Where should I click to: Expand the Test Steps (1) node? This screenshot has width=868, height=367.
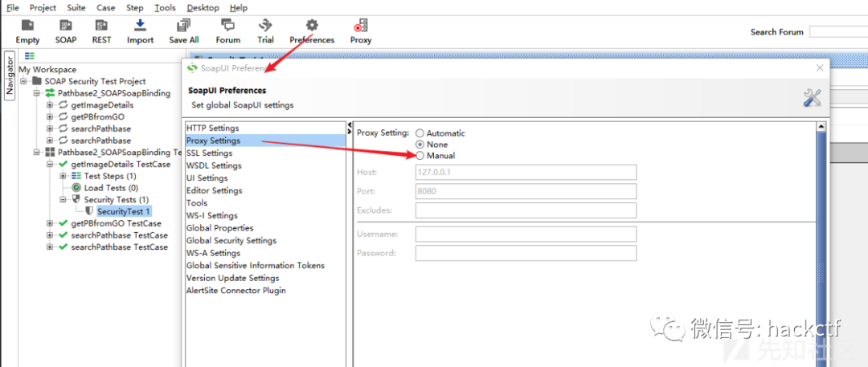pos(63,176)
